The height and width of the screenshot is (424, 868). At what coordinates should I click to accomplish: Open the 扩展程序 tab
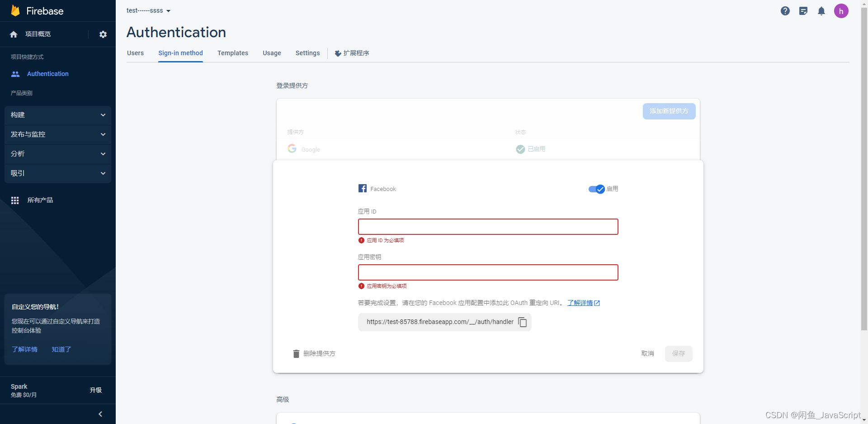pyautogui.click(x=352, y=53)
